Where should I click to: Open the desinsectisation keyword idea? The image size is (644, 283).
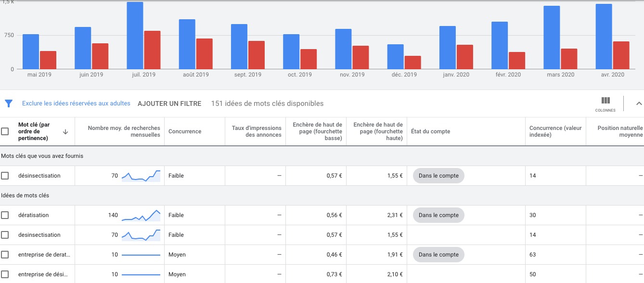39,235
